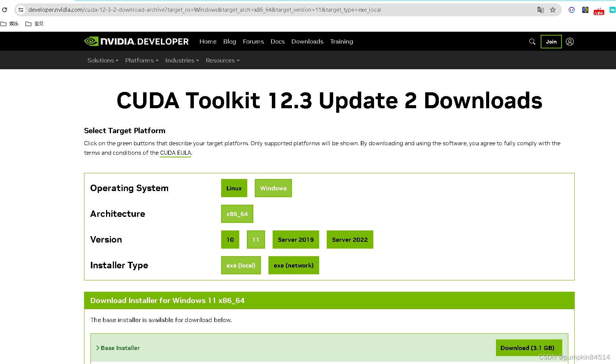Click the Architecture label

click(x=117, y=214)
